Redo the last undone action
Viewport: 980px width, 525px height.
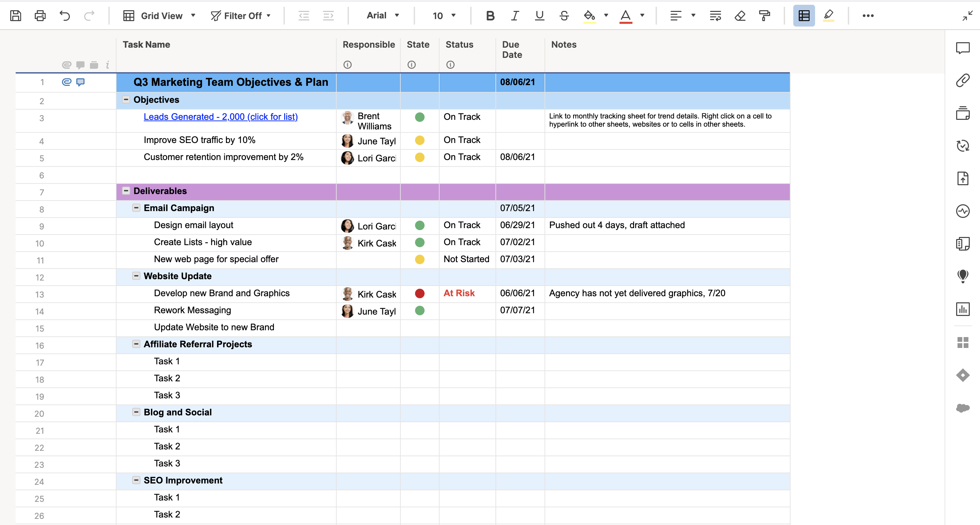(89, 16)
